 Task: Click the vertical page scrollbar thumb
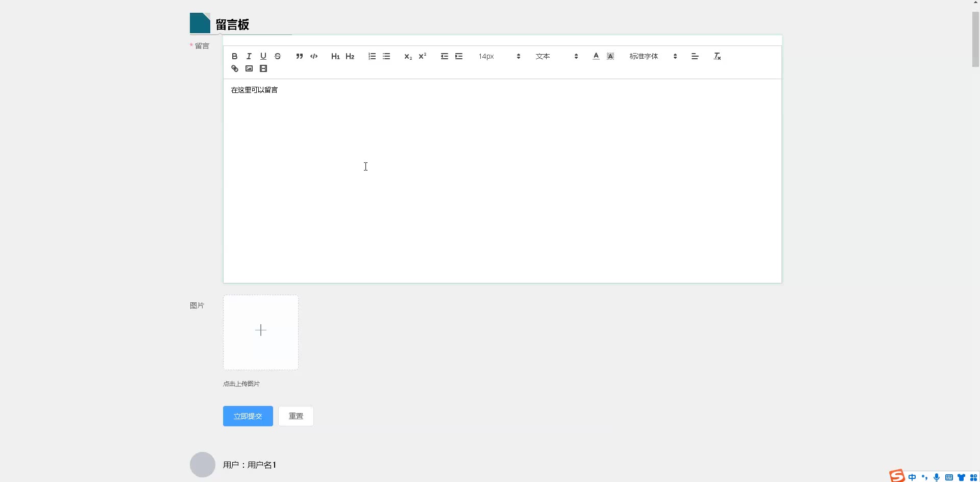coord(975,39)
